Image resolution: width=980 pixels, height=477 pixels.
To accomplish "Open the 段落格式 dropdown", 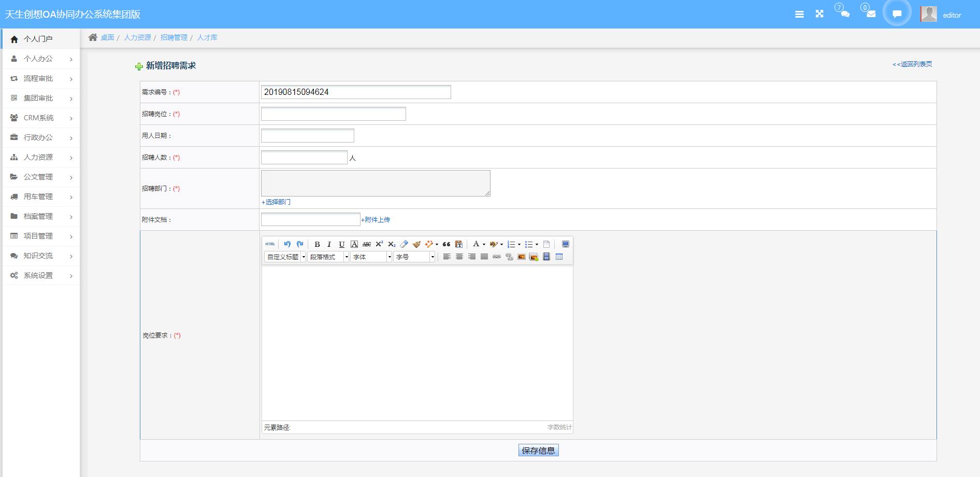I will [328, 257].
